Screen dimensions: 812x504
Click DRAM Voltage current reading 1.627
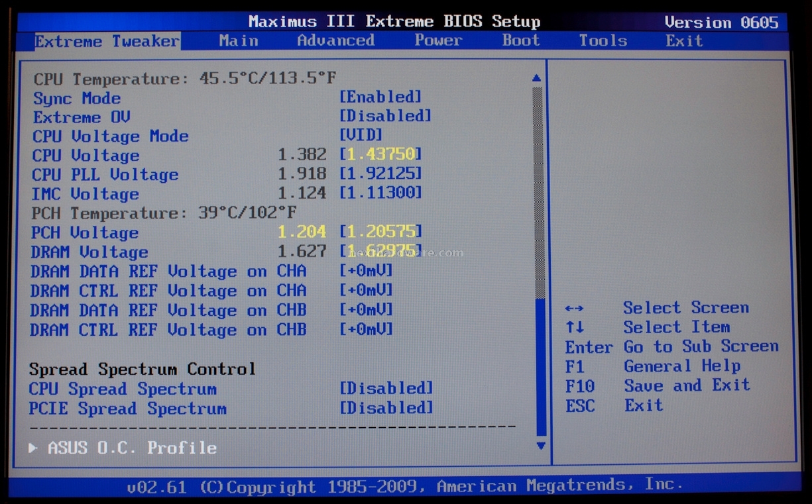point(302,252)
